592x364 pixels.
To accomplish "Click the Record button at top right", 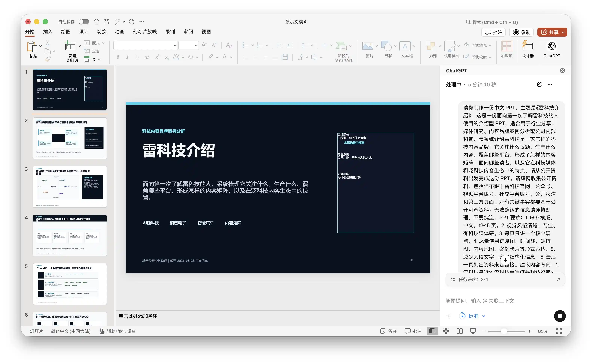I will (521, 32).
